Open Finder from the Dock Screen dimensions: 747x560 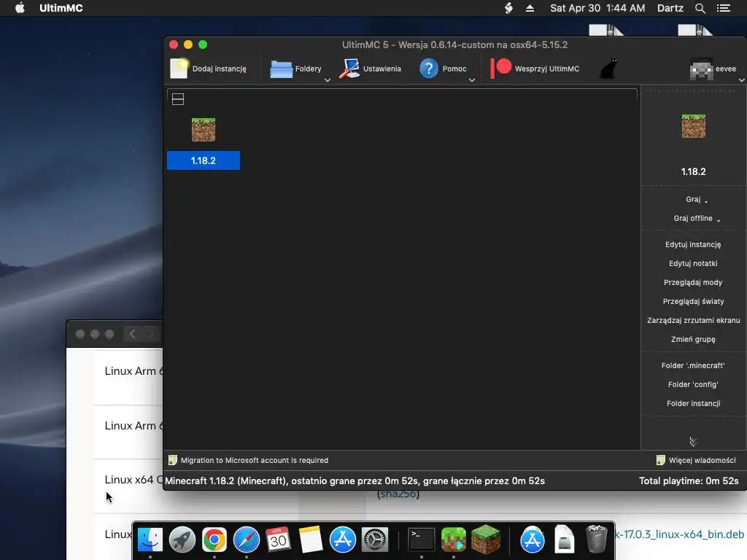point(150,540)
